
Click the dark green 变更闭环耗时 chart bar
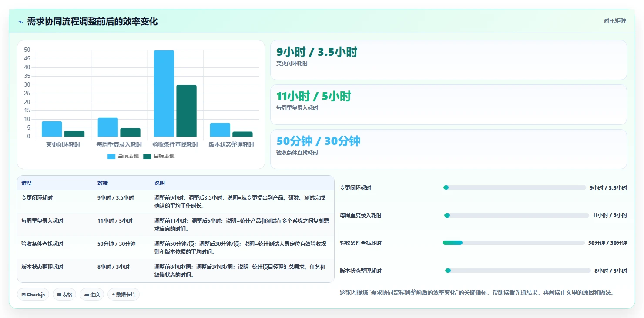[74, 134]
